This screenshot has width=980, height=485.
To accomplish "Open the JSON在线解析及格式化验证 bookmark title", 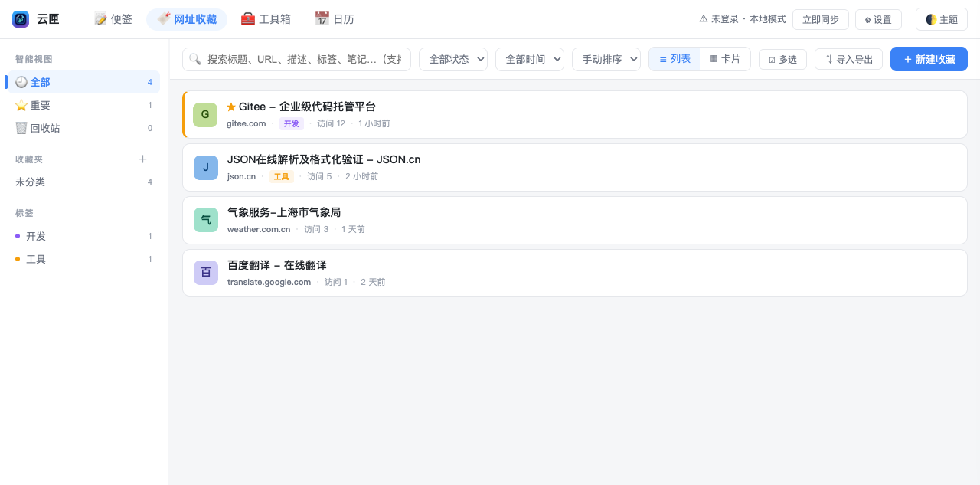I will pos(324,159).
